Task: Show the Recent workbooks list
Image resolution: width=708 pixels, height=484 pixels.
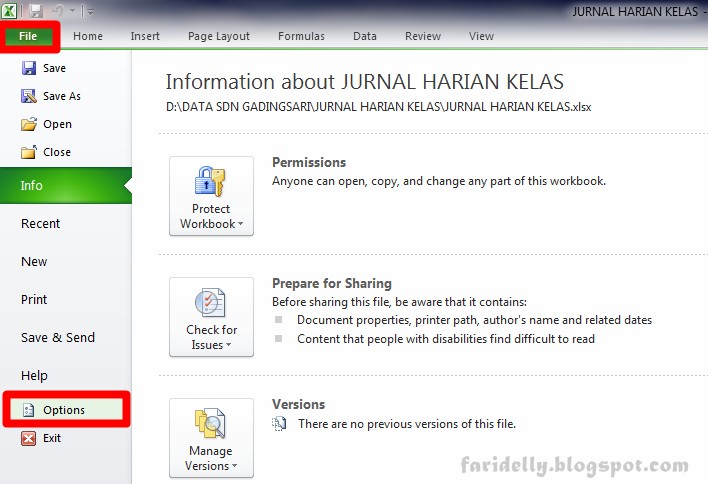Action: [40, 223]
